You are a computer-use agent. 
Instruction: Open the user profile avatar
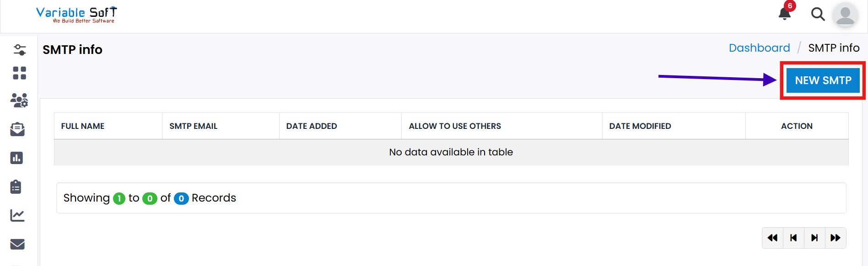tap(845, 15)
